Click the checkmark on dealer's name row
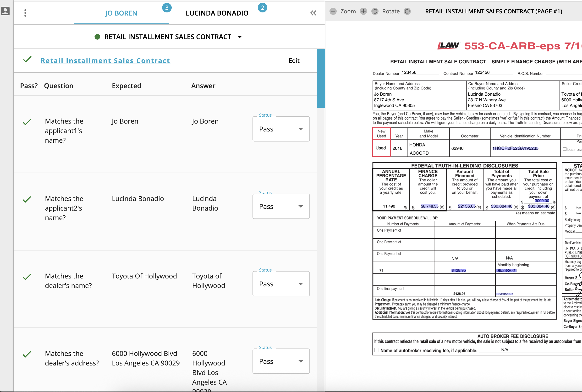The height and width of the screenshot is (392, 582). [27, 277]
